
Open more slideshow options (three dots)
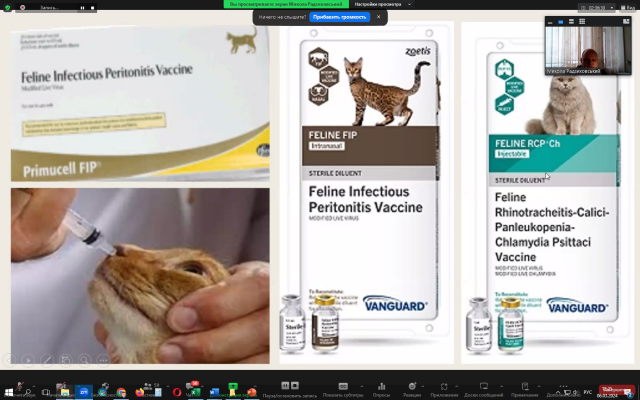click(x=101, y=360)
